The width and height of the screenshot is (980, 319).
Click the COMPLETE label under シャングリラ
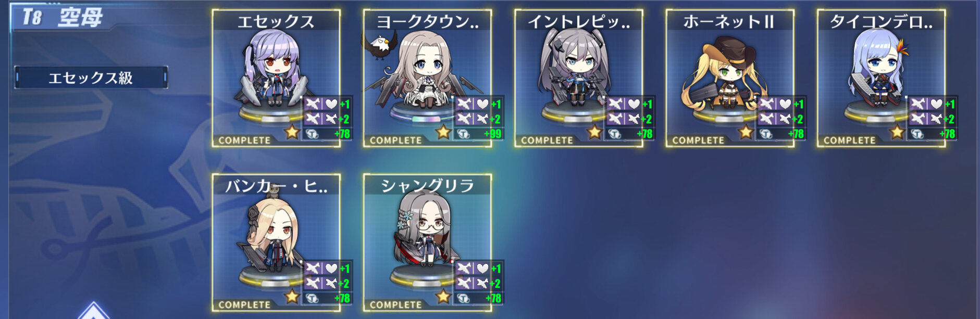pos(396,304)
